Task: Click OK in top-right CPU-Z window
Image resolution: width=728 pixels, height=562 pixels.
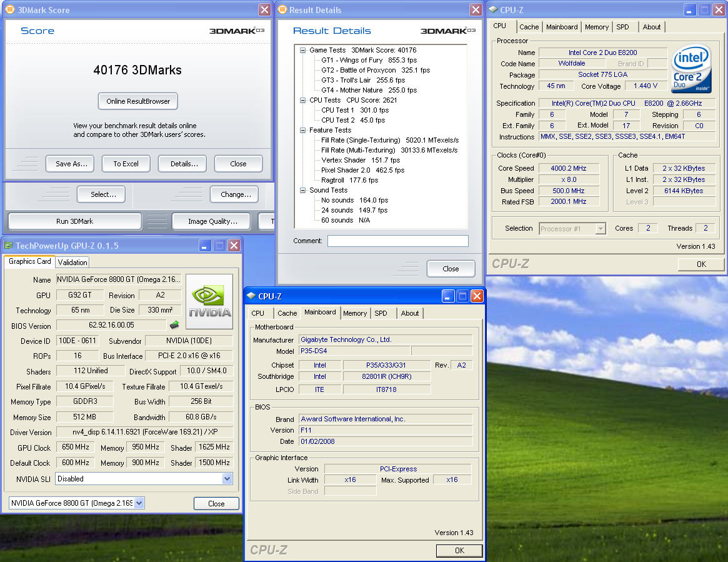Action: [x=701, y=264]
